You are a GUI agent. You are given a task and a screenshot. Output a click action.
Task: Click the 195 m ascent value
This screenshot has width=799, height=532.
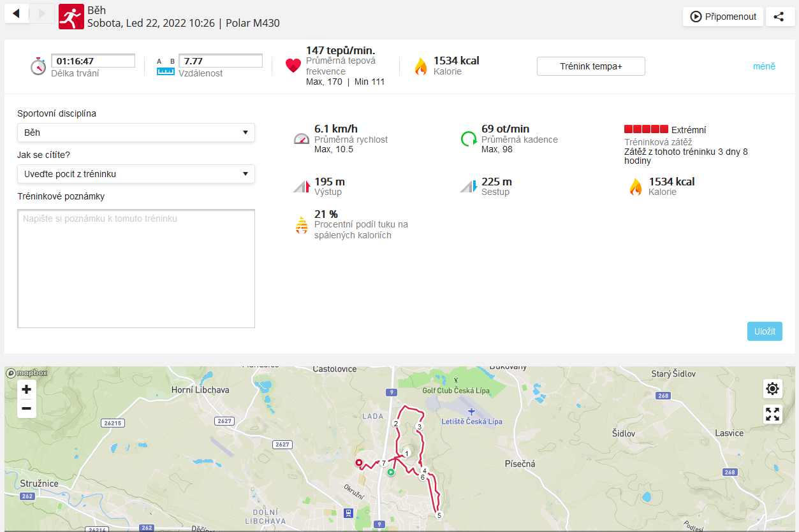tap(330, 182)
